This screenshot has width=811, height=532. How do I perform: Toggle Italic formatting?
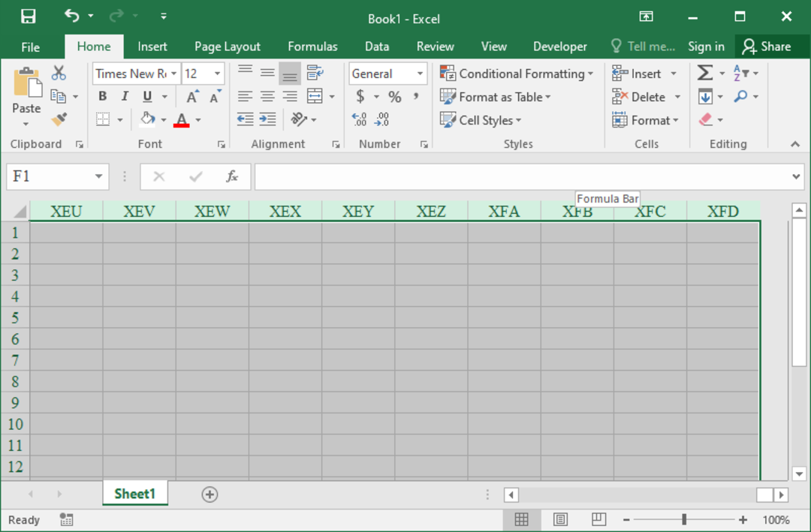tap(125, 96)
